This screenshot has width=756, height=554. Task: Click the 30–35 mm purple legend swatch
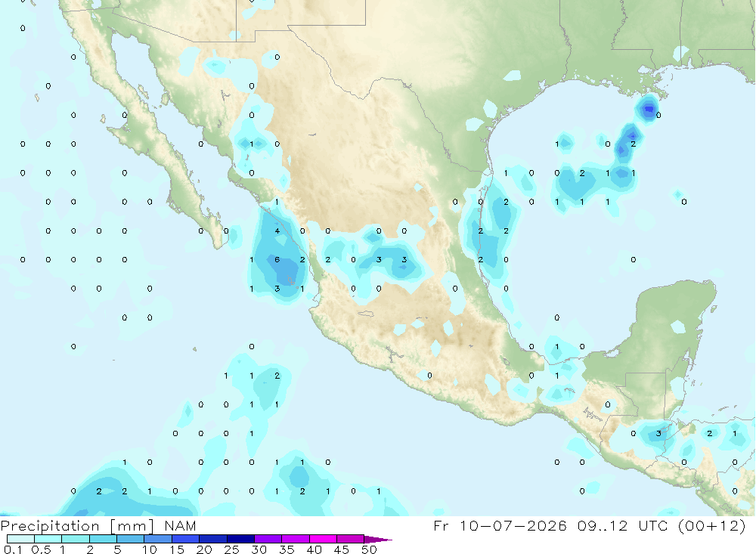click(268, 539)
